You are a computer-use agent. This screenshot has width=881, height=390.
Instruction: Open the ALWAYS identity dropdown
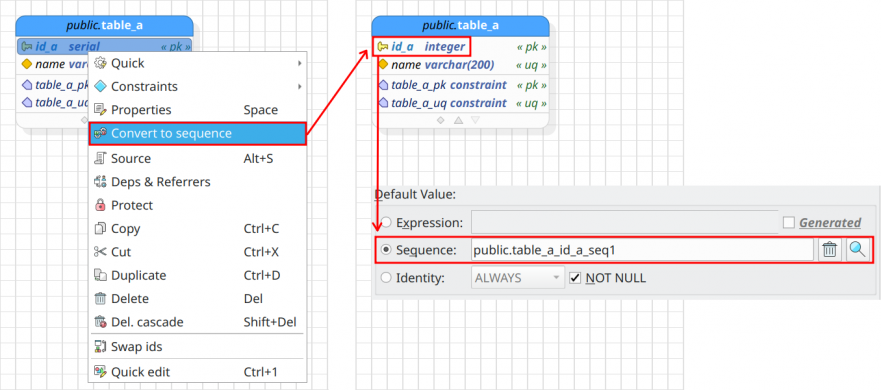[x=517, y=278]
